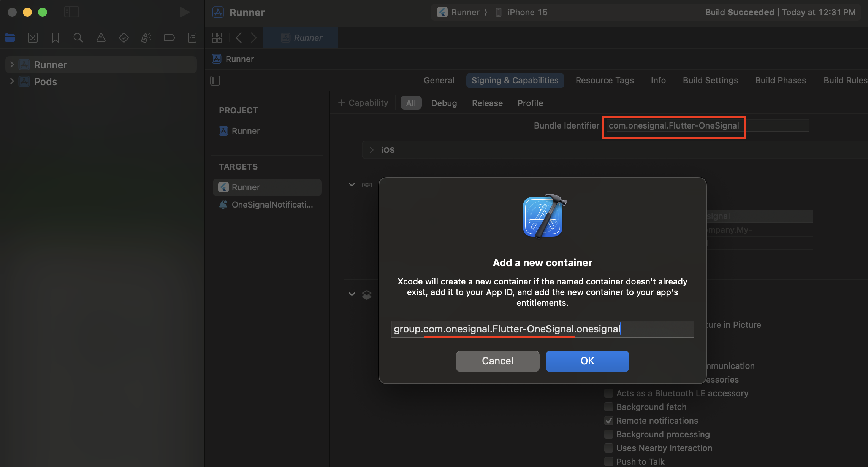The width and height of the screenshot is (868, 467).
Task: Select the Runner target in TARGETS
Action: 267,187
